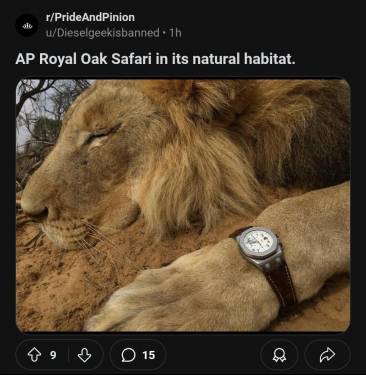The image size is (366, 375).
Task: Open the post via its title text
Action: [155, 59]
